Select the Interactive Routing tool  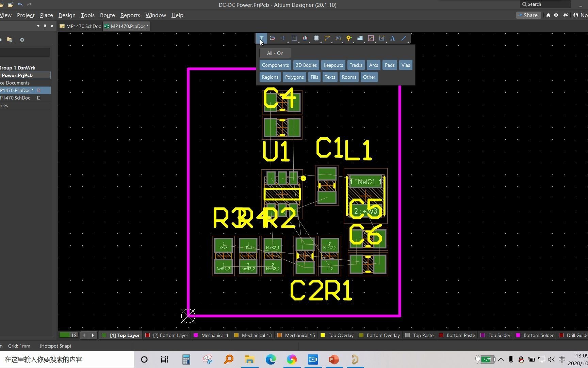(x=327, y=38)
